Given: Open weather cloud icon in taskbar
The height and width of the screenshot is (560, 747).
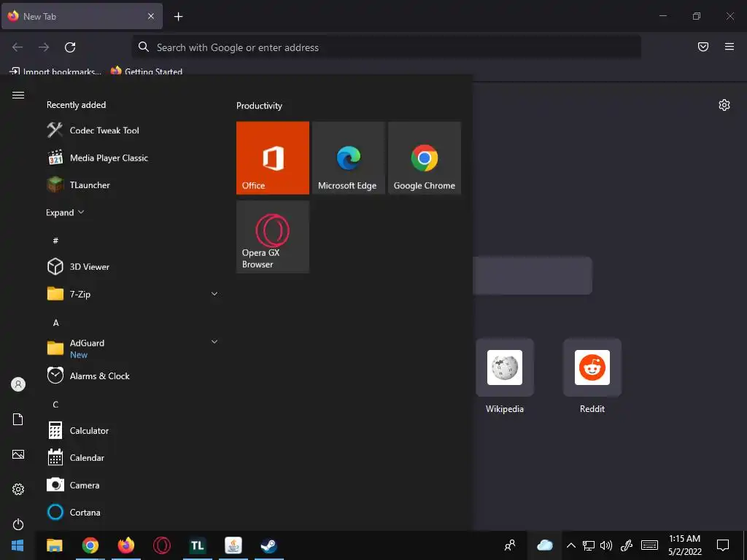Looking at the screenshot, I should (x=544, y=545).
